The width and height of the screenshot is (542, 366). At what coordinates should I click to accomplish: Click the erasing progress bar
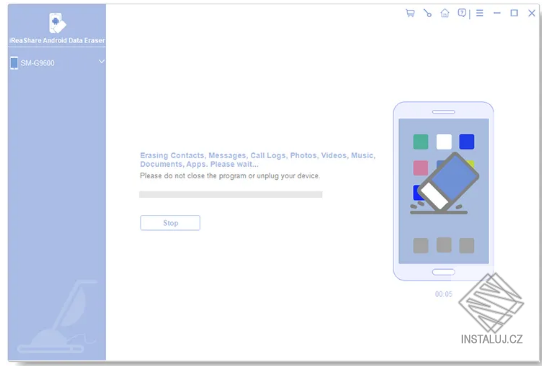tap(231, 195)
